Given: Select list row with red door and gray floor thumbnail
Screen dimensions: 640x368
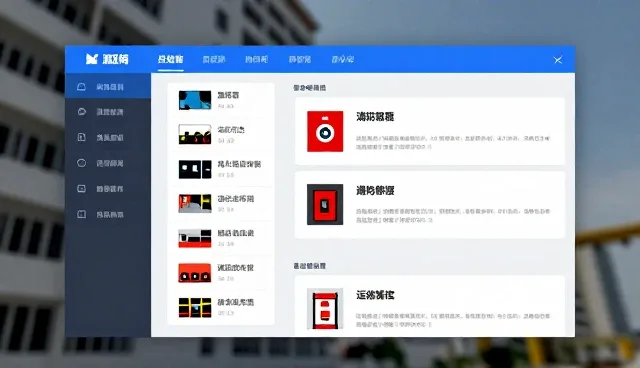Looking at the screenshot, I should (x=221, y=204).
